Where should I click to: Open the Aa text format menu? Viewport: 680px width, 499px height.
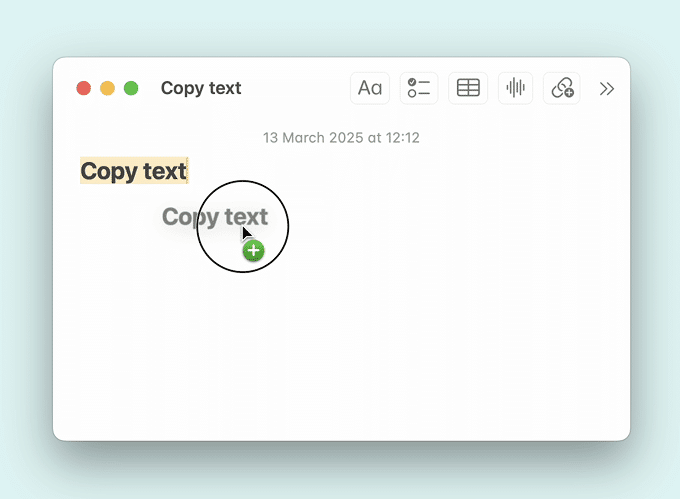coord(369,88)
